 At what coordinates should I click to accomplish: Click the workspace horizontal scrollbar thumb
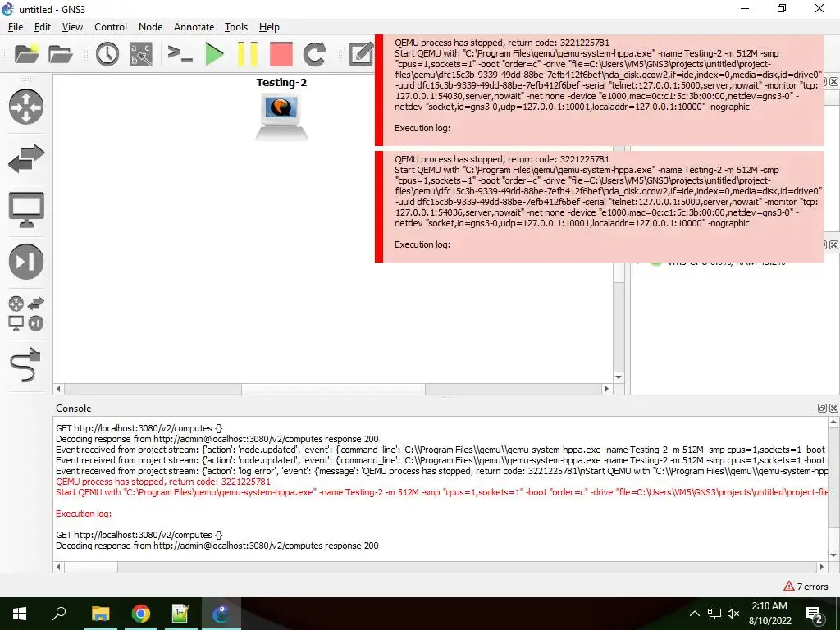pos(333,389)
